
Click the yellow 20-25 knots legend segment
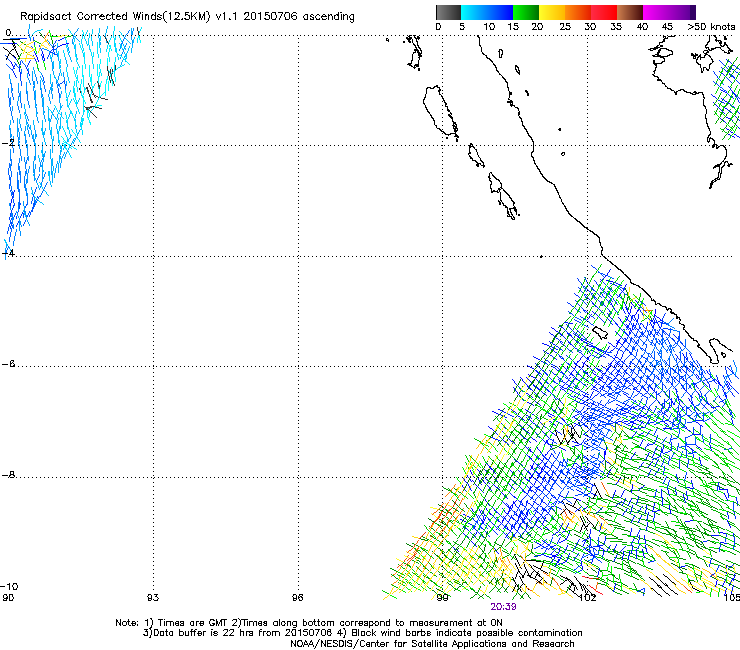pyautogui.click(x=552, y=12)
